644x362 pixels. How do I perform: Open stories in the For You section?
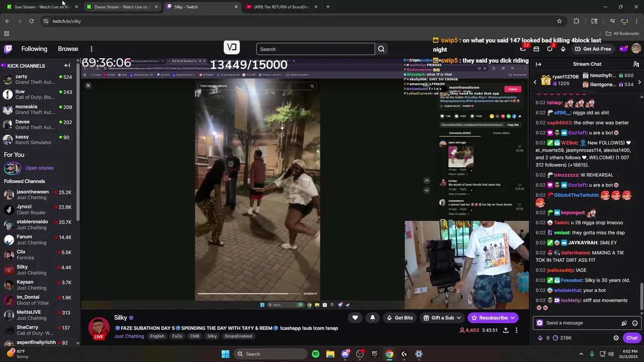pyautogui.click(x=39, y=168)
